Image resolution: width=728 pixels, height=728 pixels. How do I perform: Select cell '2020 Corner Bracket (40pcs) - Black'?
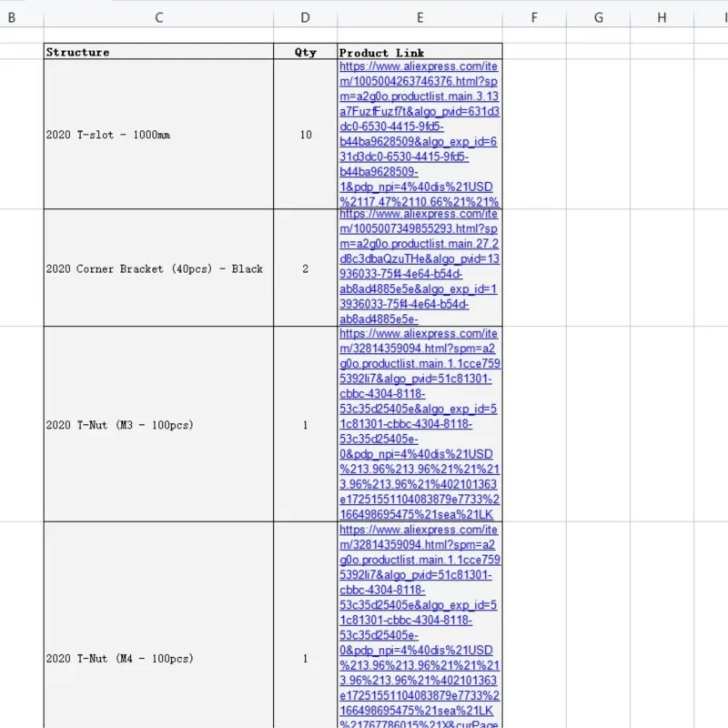tap(158, 268)
